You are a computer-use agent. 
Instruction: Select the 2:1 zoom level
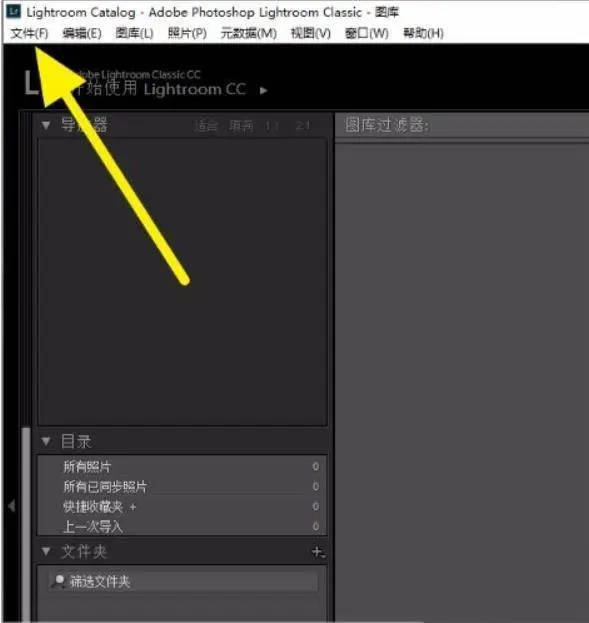pyautogui.click(x=303, y=126)
